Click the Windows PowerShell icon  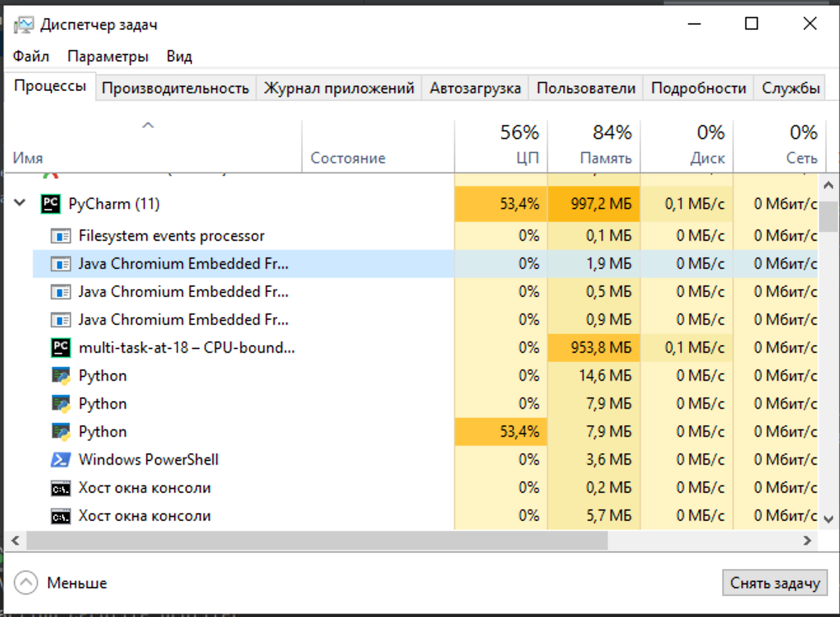61,460
